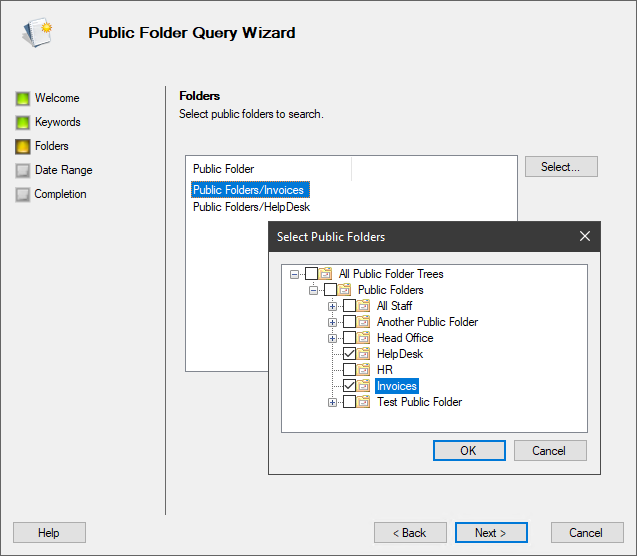The height and width of the screenshot is (556, 637).
Task: Click the wizard's bottom Cancel button
Action: click(587, 532)
